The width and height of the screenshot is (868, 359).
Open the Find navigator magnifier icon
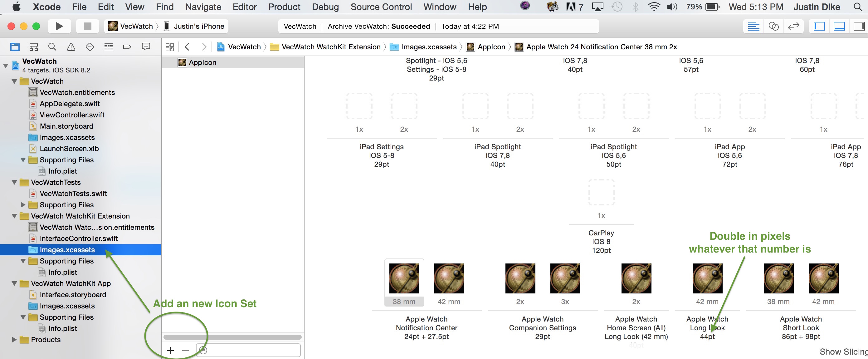click(x=52, y=47)
